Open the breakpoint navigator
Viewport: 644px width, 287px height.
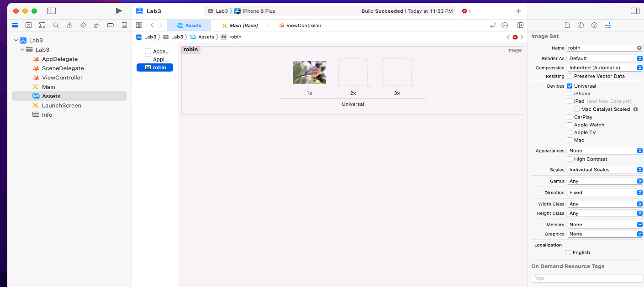tap(111, 25)
